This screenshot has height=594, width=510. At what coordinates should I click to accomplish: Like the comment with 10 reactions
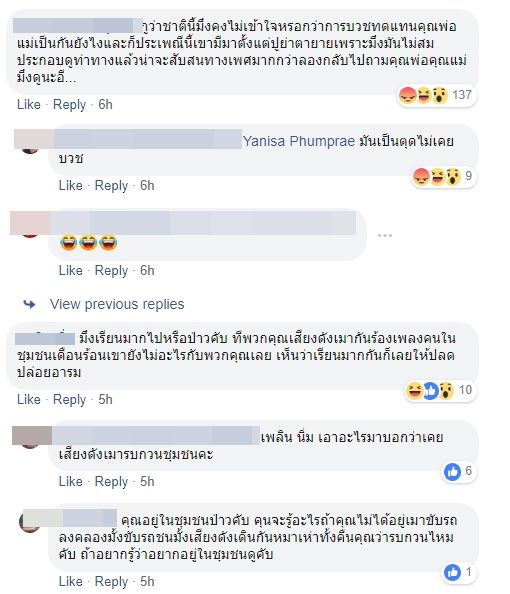(x=29, y=399)
